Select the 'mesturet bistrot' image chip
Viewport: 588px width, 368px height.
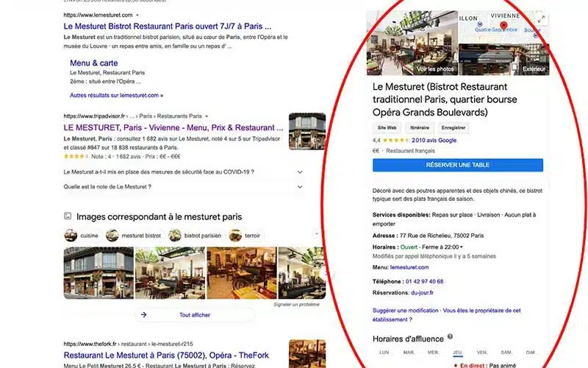click(135, 236)
